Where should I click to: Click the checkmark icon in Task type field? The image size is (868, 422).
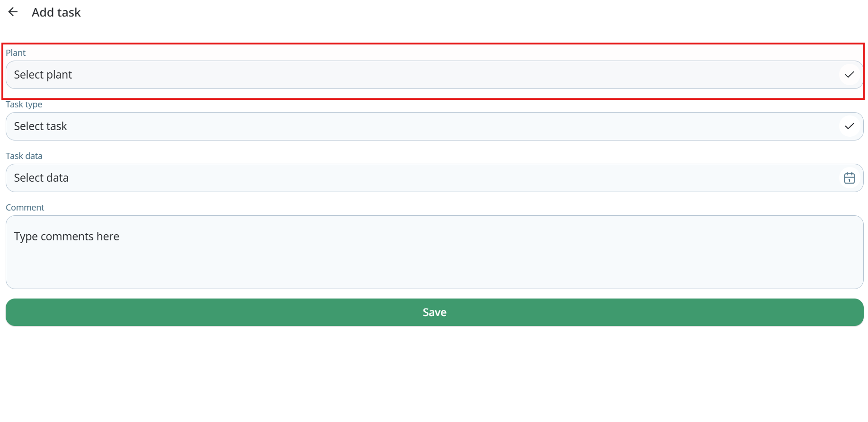pyautogui.click(x=849, y=126)
